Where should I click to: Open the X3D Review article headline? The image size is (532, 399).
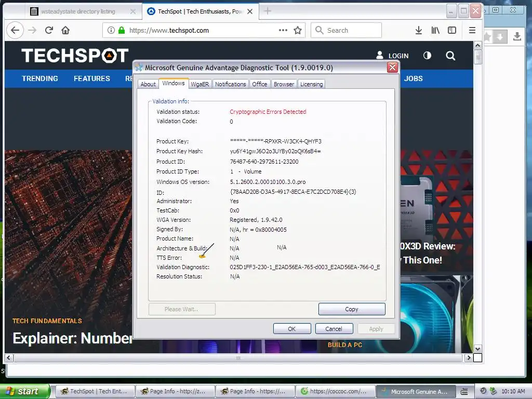coord(428,253)
